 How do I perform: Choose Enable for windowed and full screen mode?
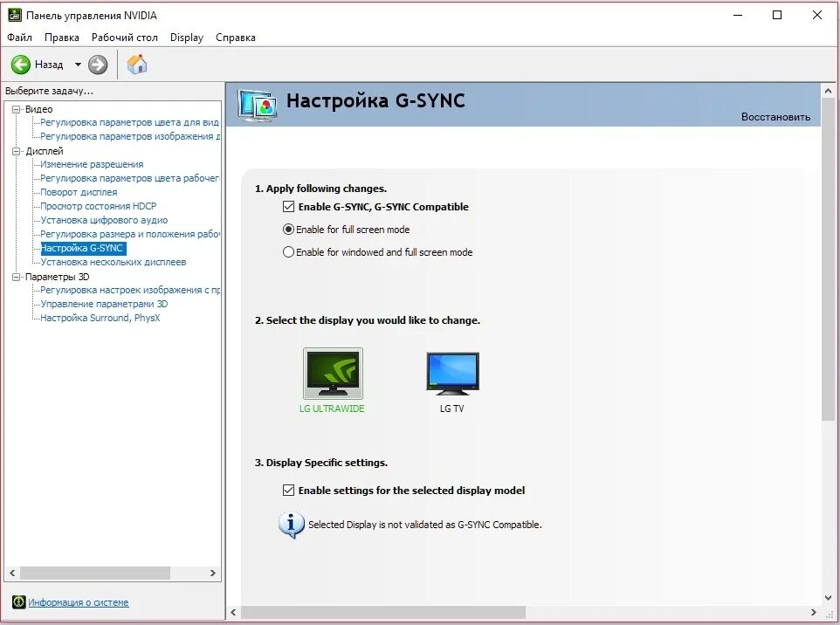(x=288, y=251)
